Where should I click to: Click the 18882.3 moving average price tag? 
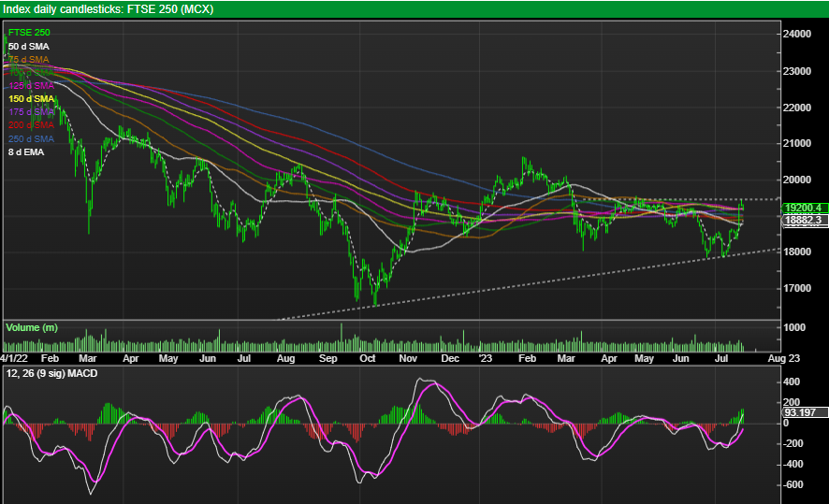tap(805, 221)
